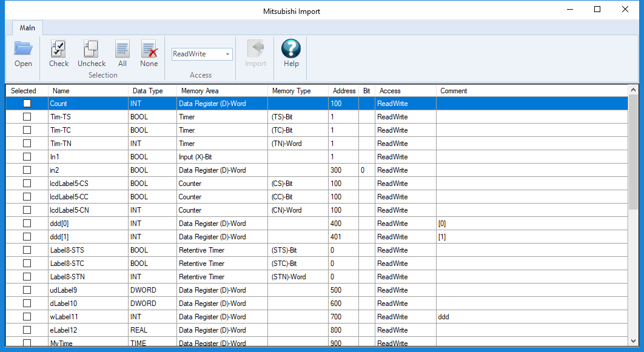Maximize the Mitsubishi Import window
Viewport: 644px width, 352px height.
tap(597, 9)
